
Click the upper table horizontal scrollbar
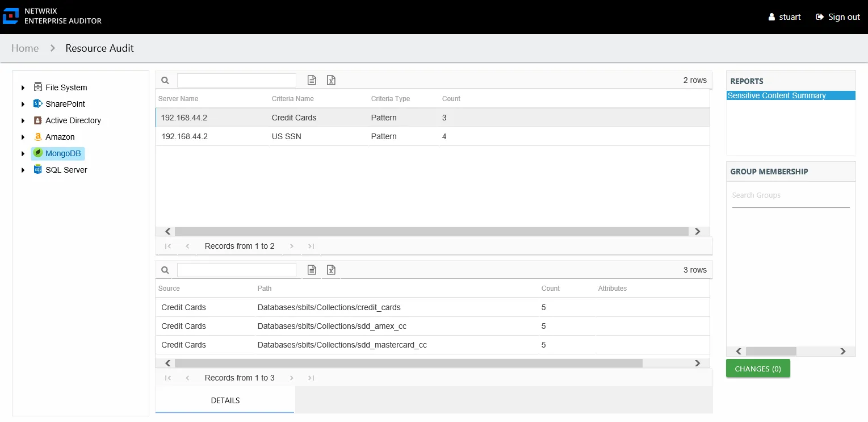(431, 231)
